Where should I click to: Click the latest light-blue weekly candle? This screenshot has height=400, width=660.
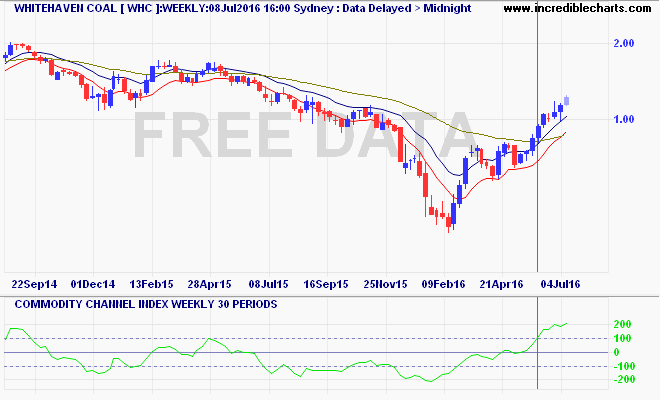tap(567, 100)
